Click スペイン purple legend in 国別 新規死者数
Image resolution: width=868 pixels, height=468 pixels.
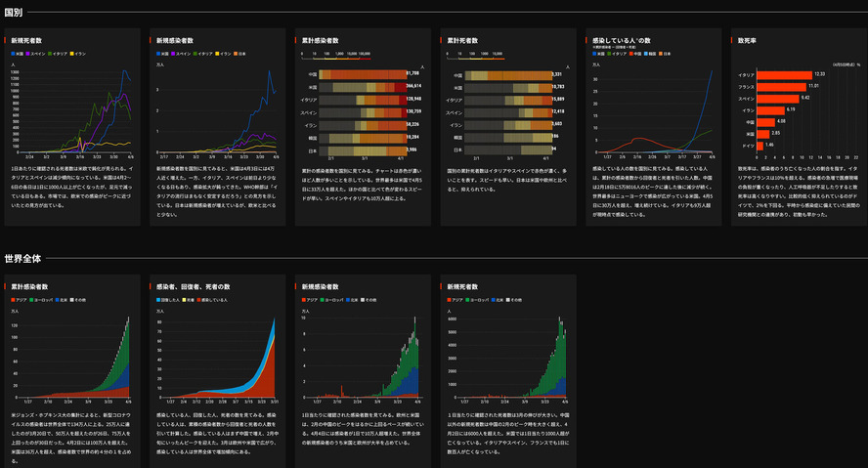pyautogui.click(x=36, y=54)
